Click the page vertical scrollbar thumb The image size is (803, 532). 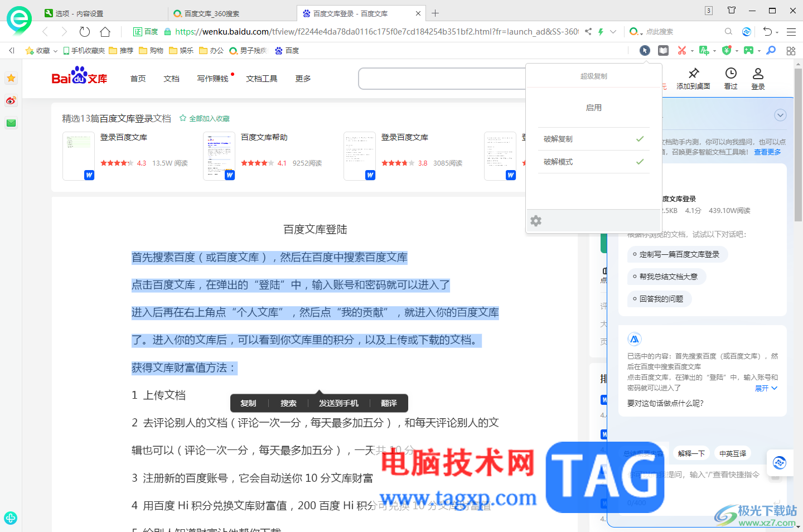[798, 145]
